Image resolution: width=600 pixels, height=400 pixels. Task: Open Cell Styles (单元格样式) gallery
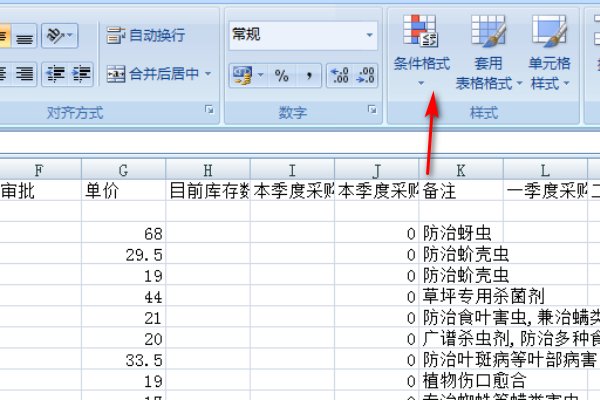pos(550,52)
